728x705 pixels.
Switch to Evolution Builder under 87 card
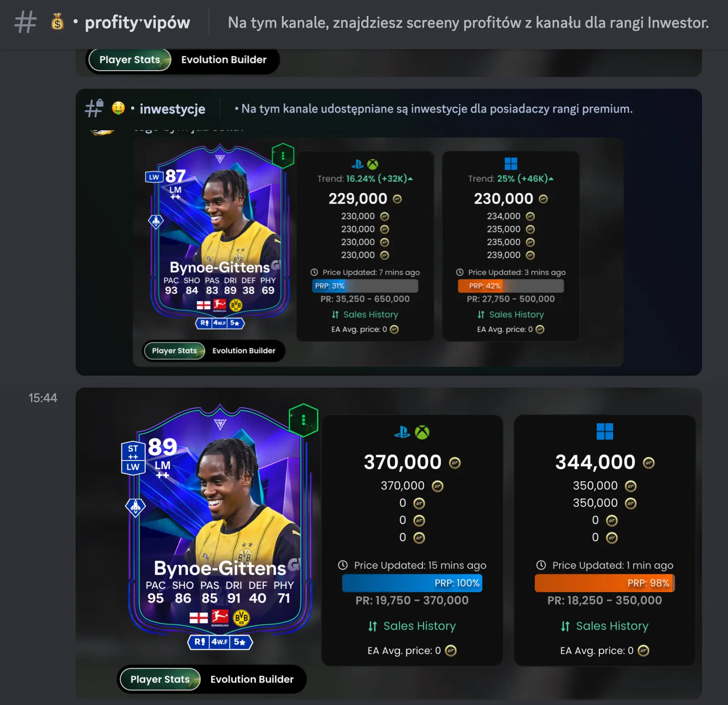click(x=244, y=351)
